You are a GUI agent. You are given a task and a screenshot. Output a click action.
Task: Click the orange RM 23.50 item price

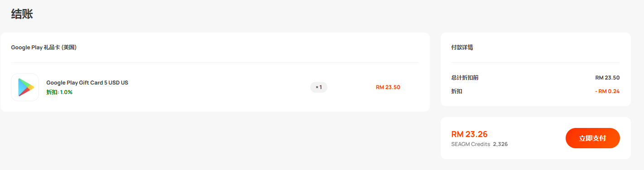click(388, 87)
